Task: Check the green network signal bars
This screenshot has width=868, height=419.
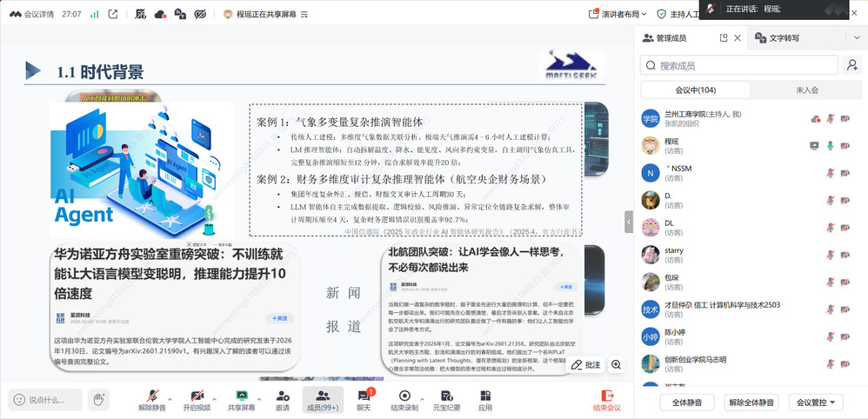Action: click(95, 15)
